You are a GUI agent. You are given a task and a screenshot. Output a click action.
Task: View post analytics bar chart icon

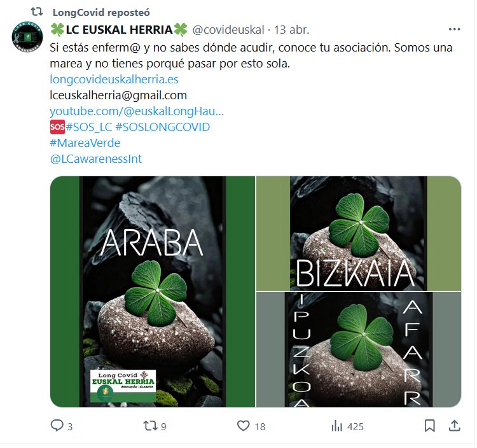point(336,426)
